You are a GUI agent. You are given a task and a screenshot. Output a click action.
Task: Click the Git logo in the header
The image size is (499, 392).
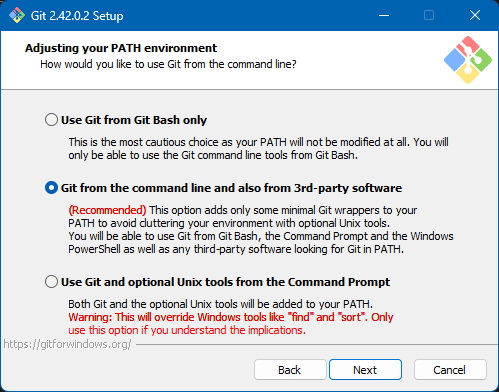pyautogui.click(x=468, y=60)
